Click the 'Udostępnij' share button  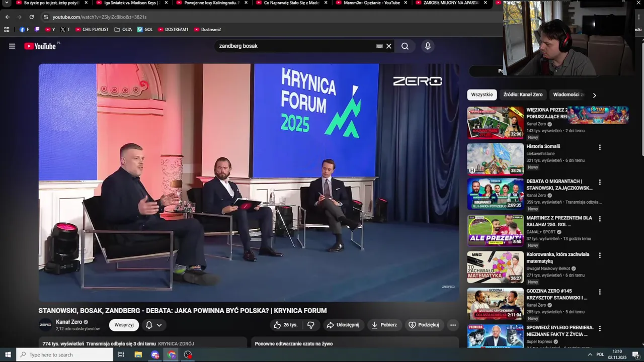point(344,325)
